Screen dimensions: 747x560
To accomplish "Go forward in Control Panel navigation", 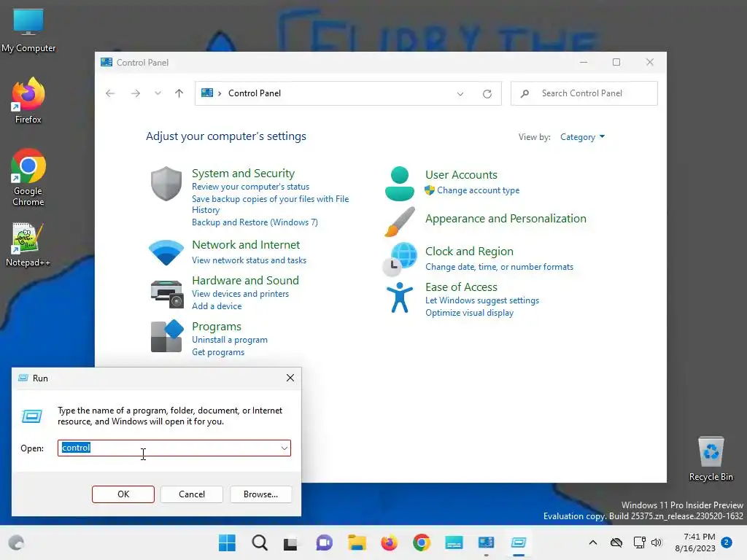I will pyautogui.click(x=135, y=93).
